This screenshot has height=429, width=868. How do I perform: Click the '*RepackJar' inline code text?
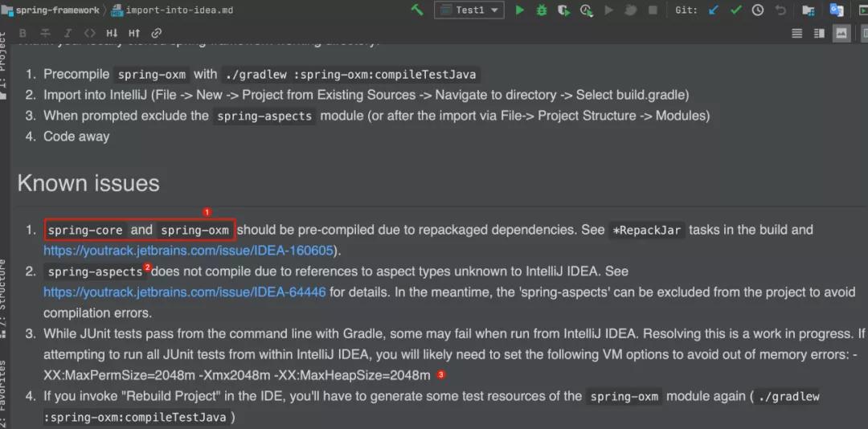point(646,231)
